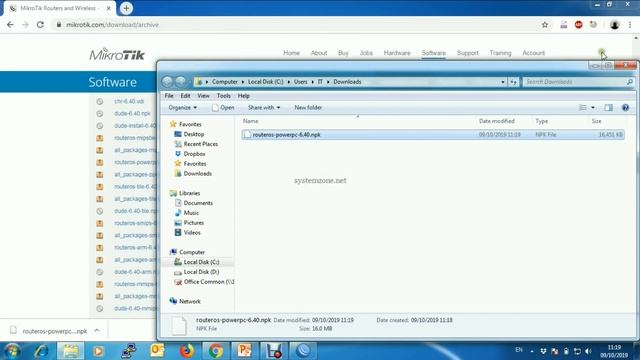Bookmark this page with the star icon
This screenshot has width=640, height=360.
544,25
